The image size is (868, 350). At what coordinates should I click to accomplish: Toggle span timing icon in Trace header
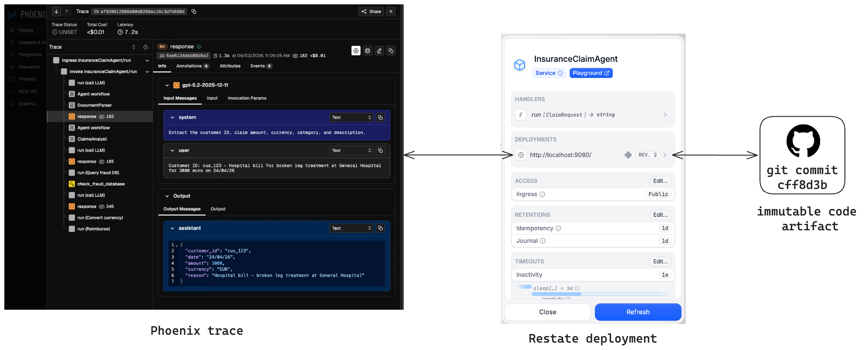tap(145, 47)
